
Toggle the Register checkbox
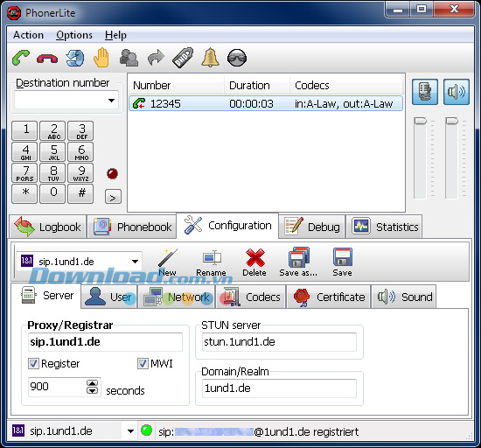pyautogui.click(x=33, y=364)
